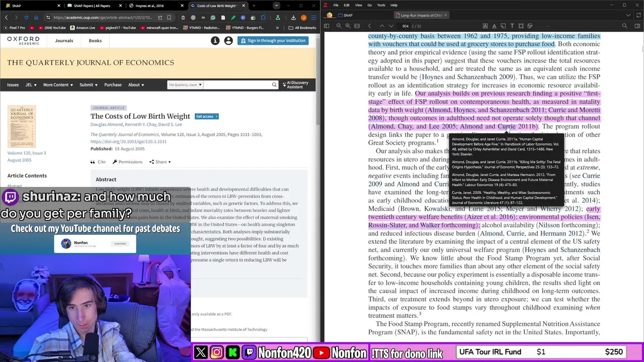The image size is (644, 362).
Task: Open the Quarterly Journal cover thumbnail
Action: tap(22, 127)
